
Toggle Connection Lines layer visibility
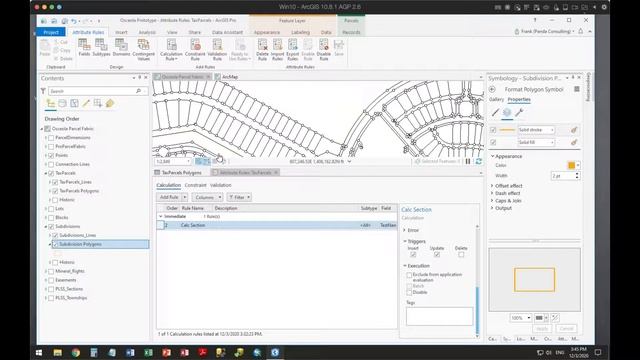51,164
